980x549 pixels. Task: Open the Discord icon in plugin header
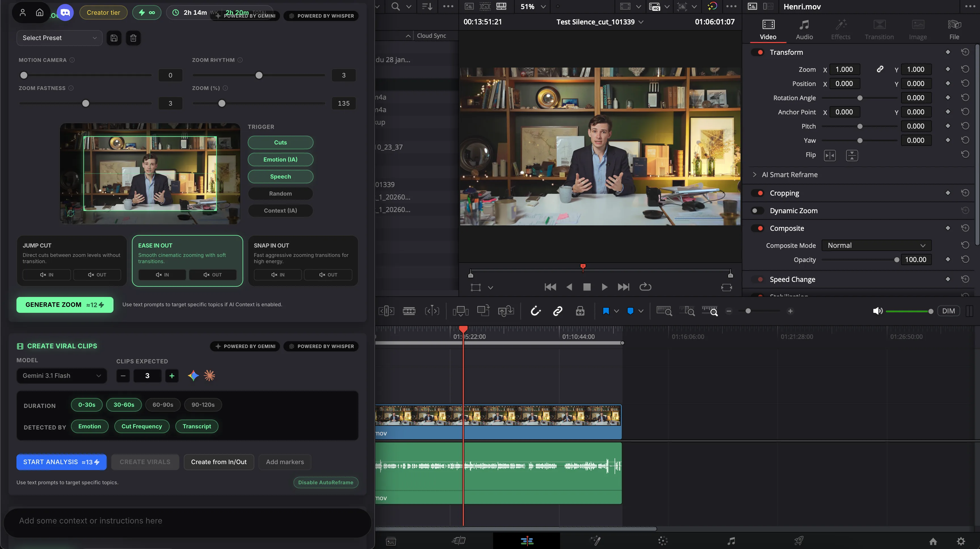65,12
